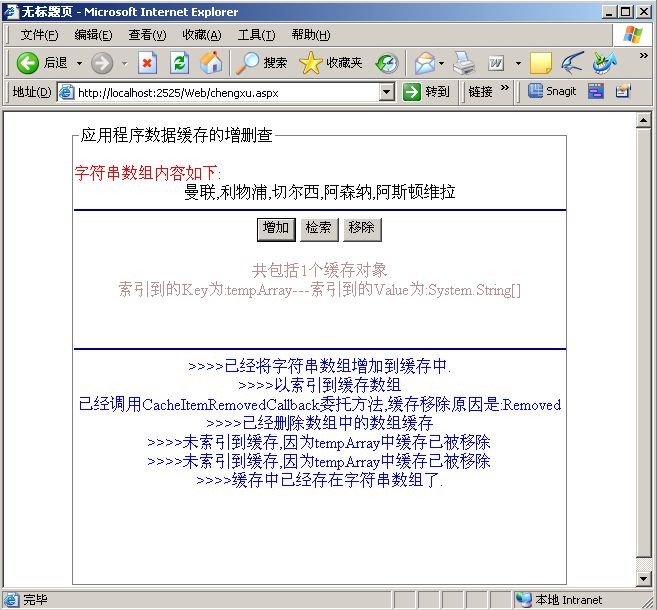Click the scrollbar up arrow
Image resolution: width=657 pixels, height=610 pixels.
643,121
